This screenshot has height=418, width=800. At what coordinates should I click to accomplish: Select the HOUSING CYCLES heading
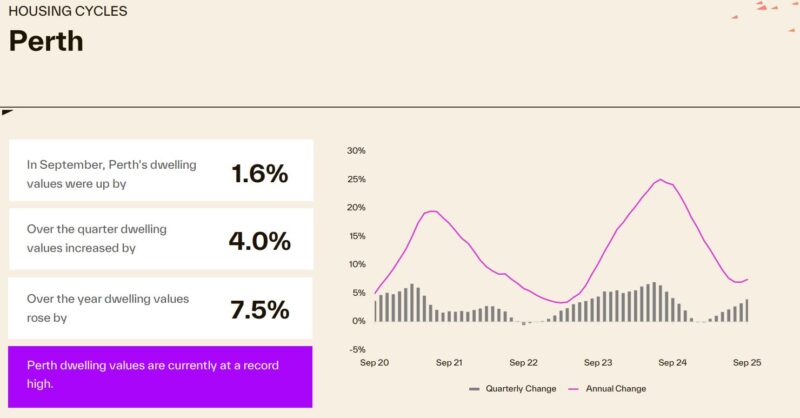coord(68,12)
